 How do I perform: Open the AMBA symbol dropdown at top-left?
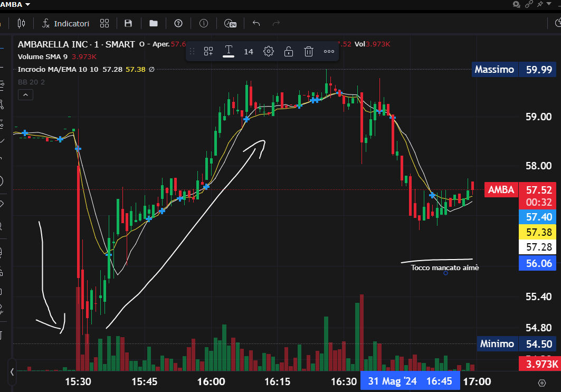[x=15, y=5]
